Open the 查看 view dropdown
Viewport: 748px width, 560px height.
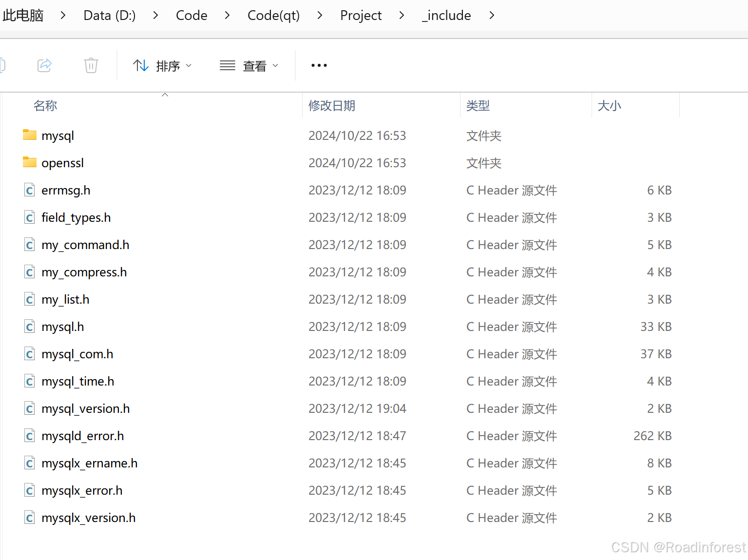point(249,65)
